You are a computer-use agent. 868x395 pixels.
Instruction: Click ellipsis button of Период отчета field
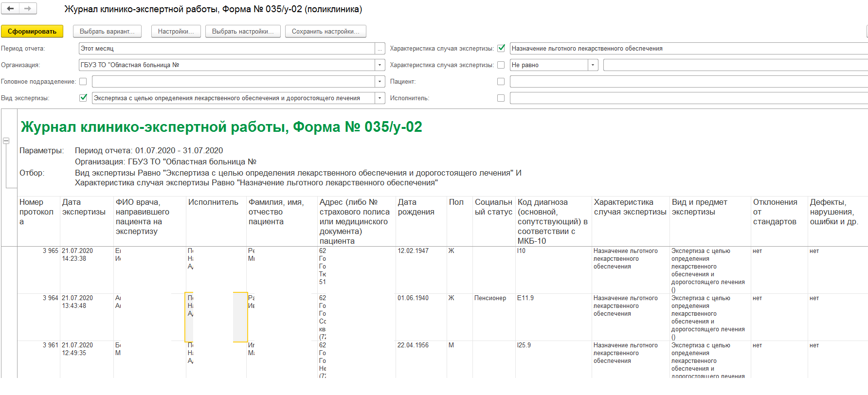(380, 49)
